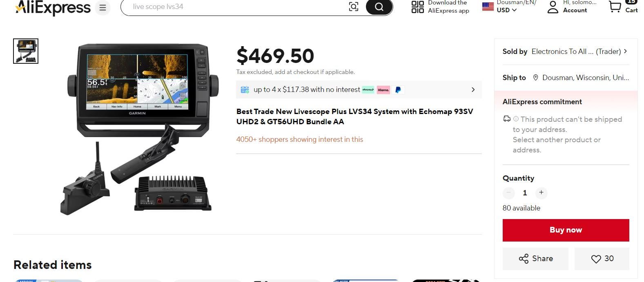Click inside the search input field
The width and height of the screenshot is (644, 282).
point(237,7)
